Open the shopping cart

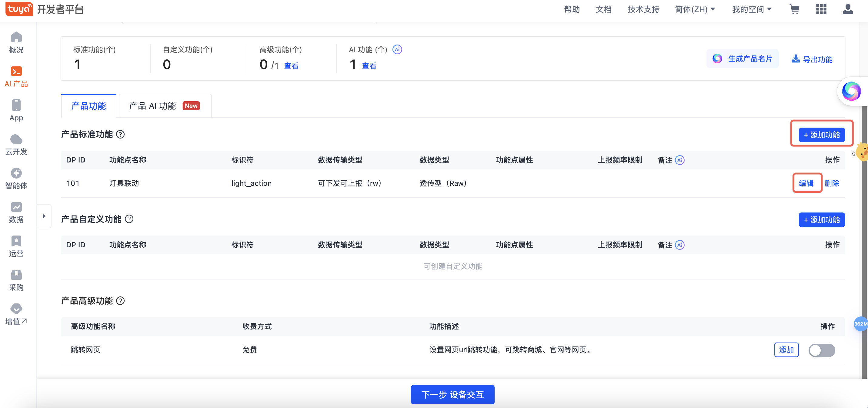[x=794, y=9]
